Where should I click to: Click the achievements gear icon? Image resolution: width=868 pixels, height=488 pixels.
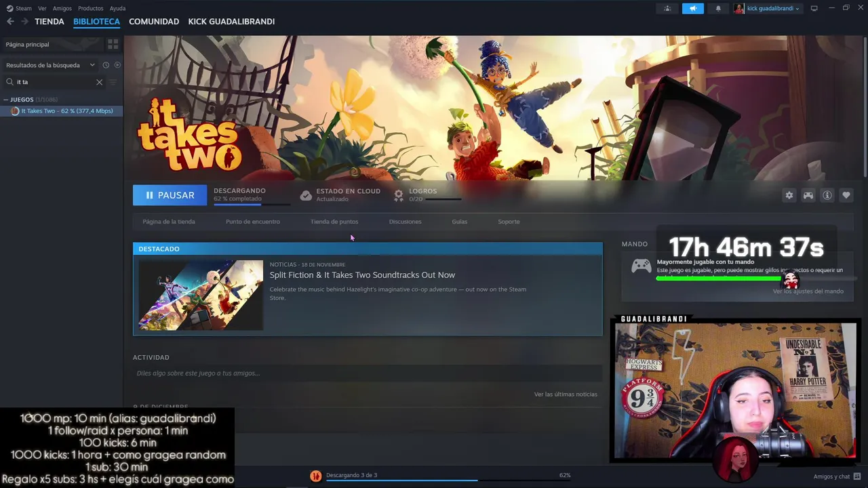[399, 195]
